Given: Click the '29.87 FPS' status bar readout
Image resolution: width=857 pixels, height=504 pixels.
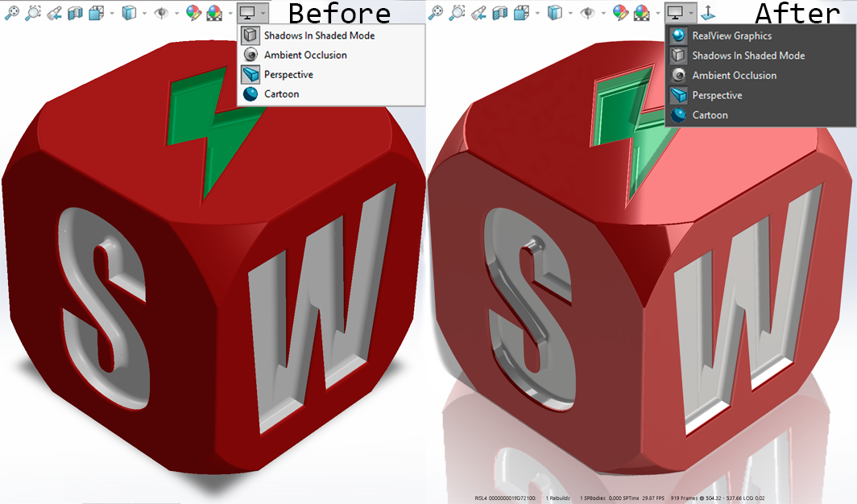Looking at the screenshot, I should [x=653, y=498].
